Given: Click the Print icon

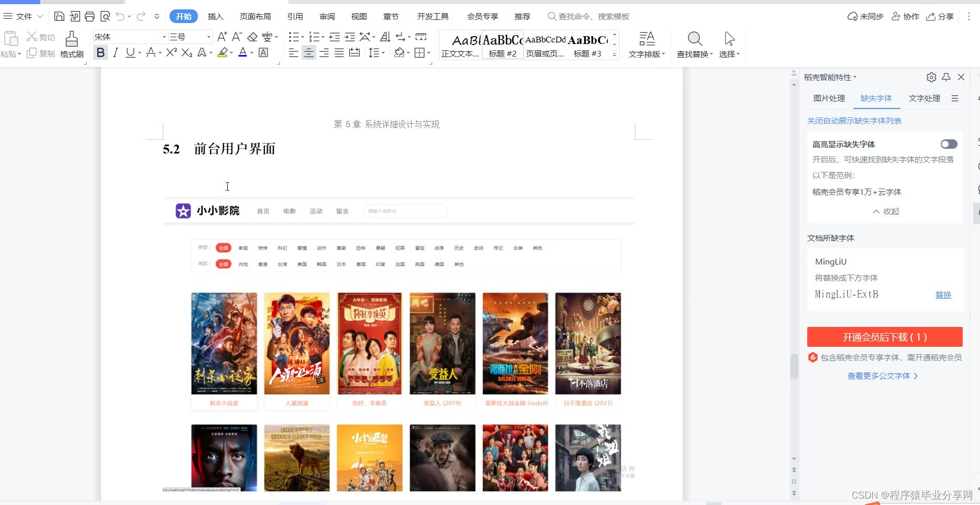Looking at the screenshot, I should point(90,16).
